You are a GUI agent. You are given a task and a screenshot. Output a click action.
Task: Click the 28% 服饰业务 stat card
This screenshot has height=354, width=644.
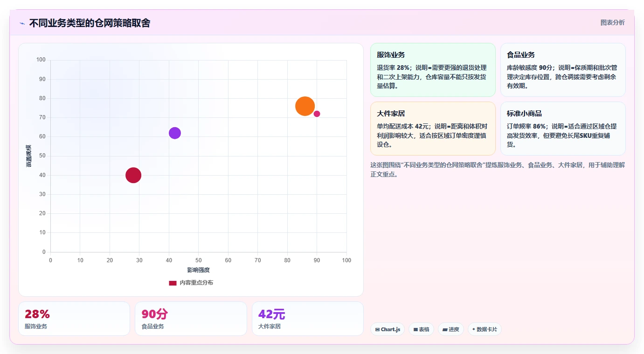click(x=74, y=319)
